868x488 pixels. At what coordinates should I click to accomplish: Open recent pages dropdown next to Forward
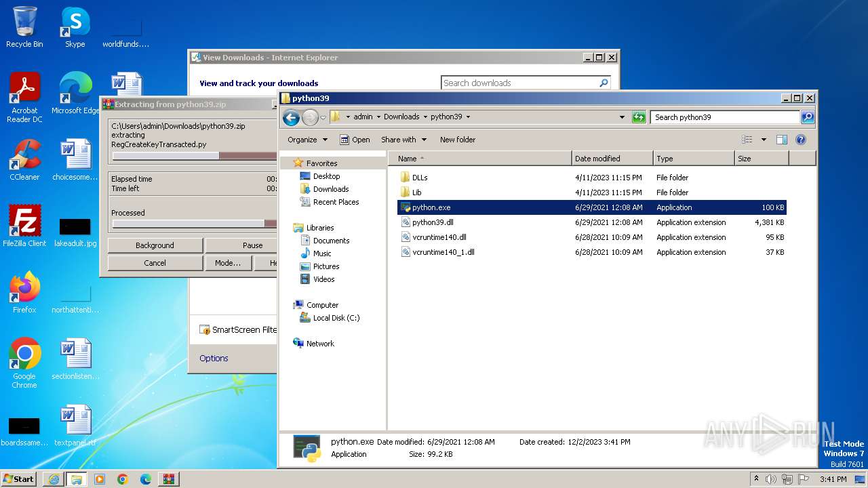point(323,117)
